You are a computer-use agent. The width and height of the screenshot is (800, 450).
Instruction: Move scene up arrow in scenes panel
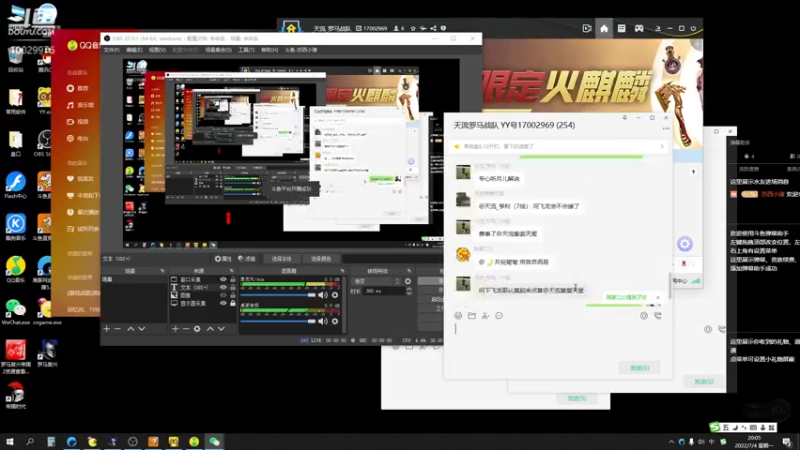coord(131,329)
